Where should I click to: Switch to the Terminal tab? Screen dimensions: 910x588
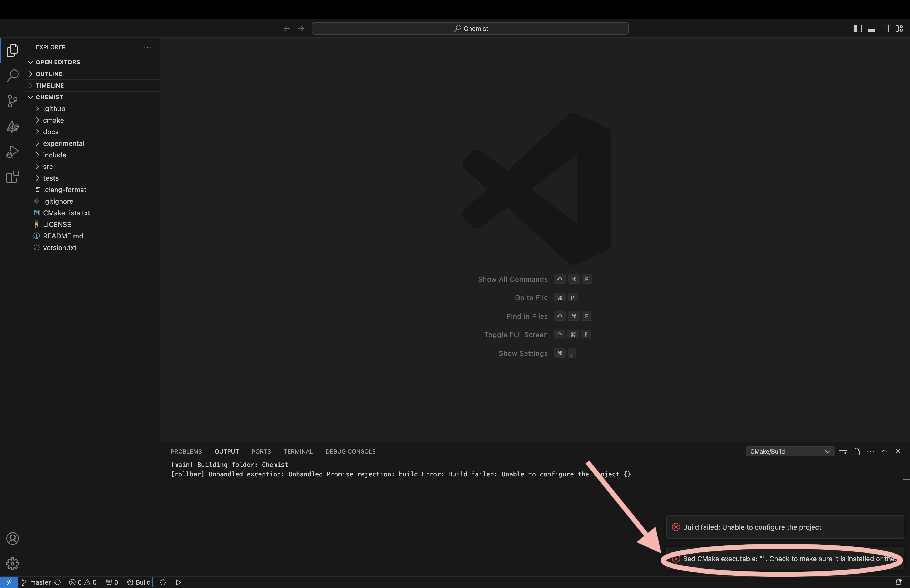tap(298, 451)
